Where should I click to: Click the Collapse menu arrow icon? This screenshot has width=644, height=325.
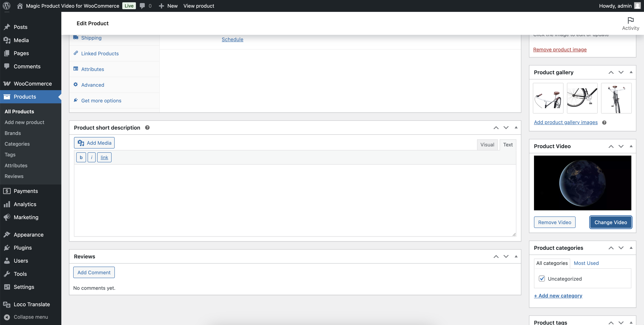(x=7, y=317)
